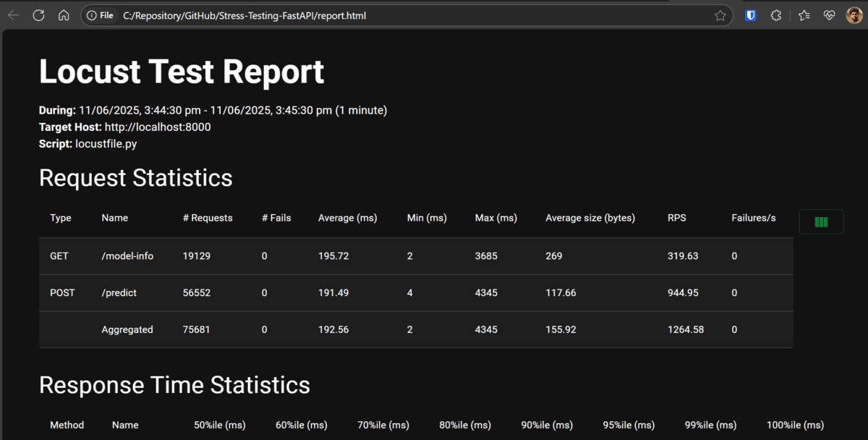Click the 100%ile (ms) column header

(x=796, y=425)
